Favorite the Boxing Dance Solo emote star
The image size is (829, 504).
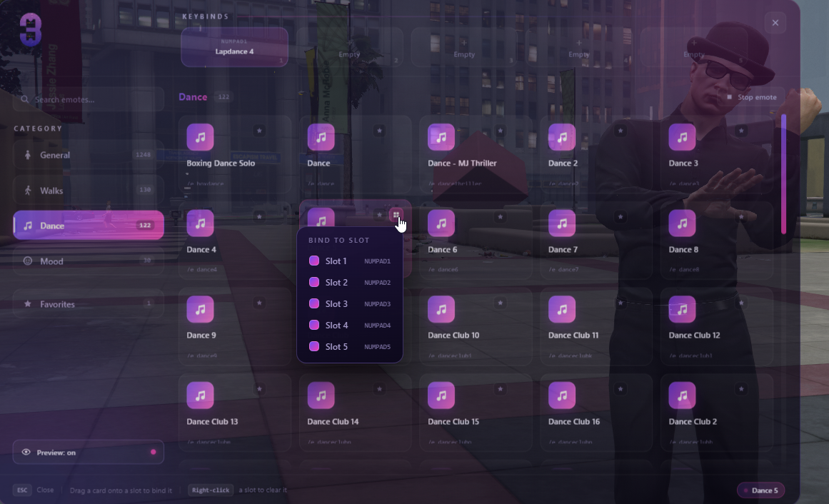click(x=259, y=130)
